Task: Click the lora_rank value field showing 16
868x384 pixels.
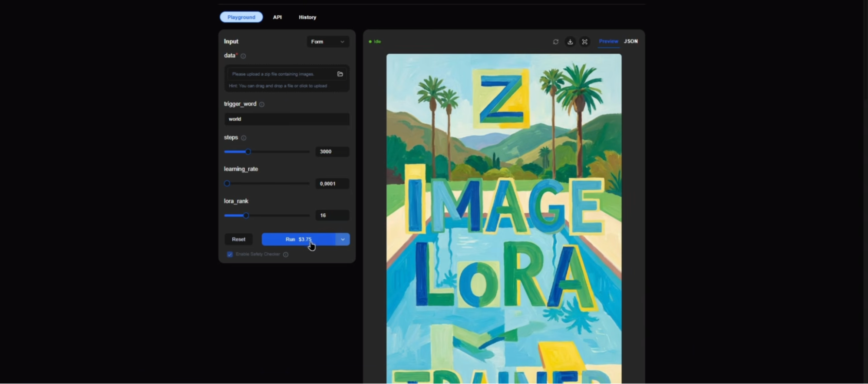Action: click(332, 215)
